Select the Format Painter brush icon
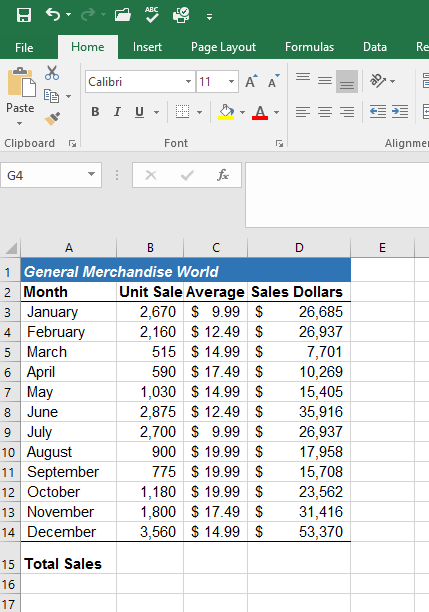The image size is (429, 612). click(52, 118)
